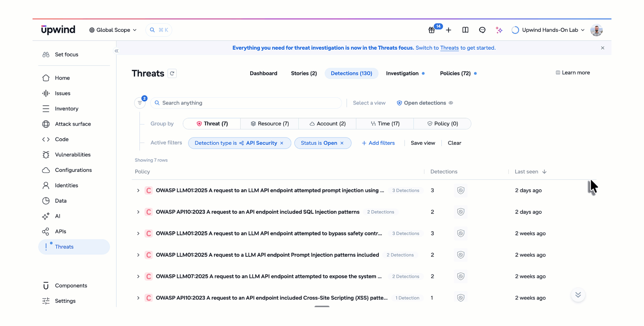Switch to the Stories (2) tab
Viewport: 644px width, 326px height.
point(304,73)
